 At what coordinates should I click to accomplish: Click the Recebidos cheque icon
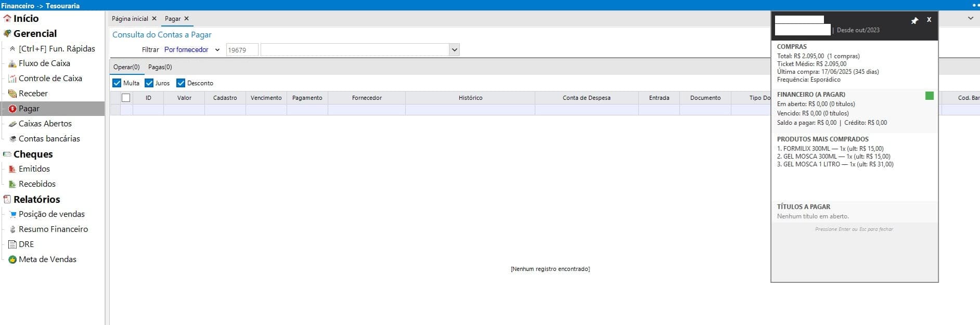click(12, 184)
